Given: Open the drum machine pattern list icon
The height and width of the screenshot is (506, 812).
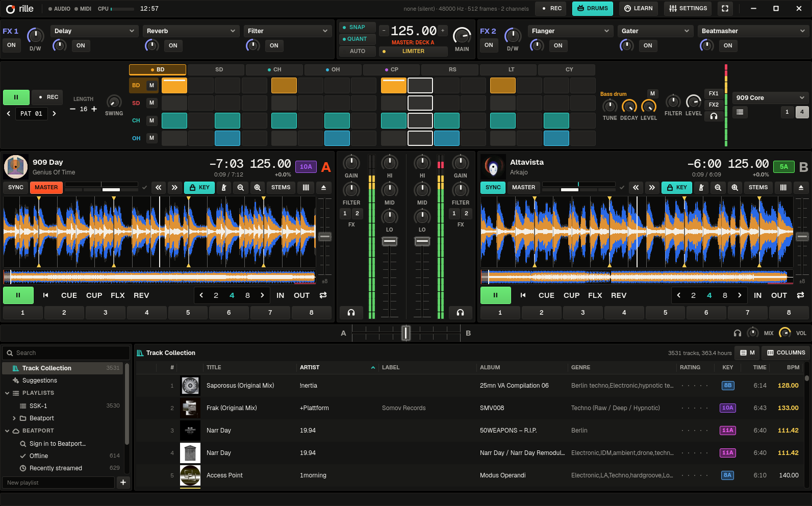Looking at the screenshot, I should tap(740, 112).
